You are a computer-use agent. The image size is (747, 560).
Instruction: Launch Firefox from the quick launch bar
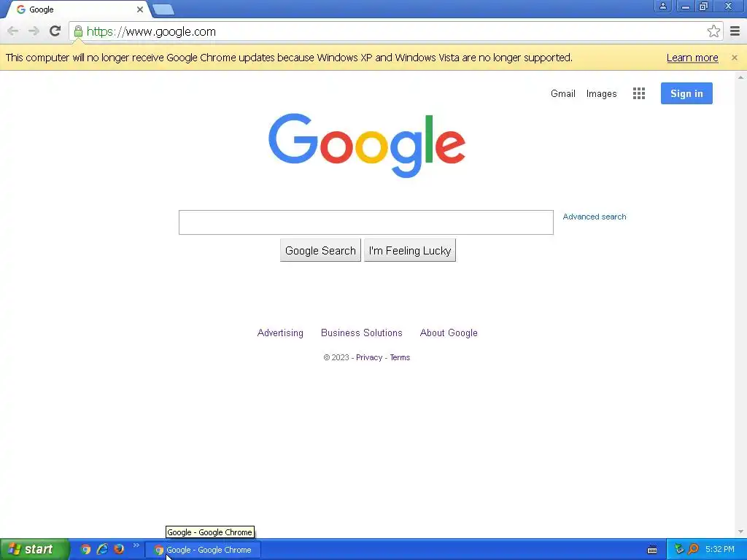pos(119,550)
